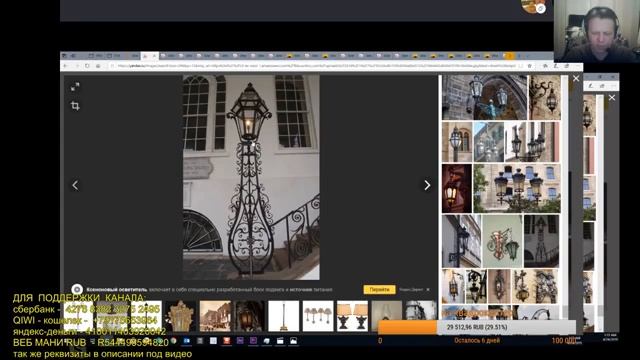Close the viewer in the background window
This screenshot has width=640, height=360.
pyautogui.click(x=612, y=98)
